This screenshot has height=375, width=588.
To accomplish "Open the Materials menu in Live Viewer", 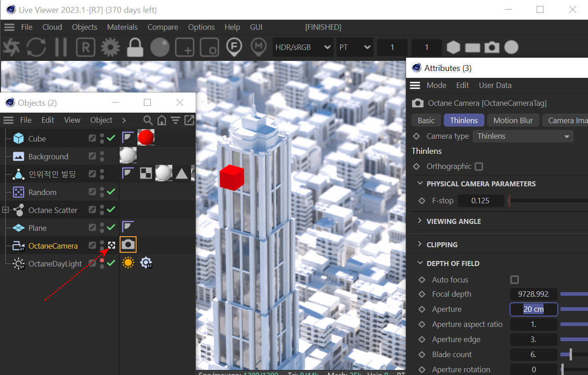I will pyautogui.click(x=122, y=27).
